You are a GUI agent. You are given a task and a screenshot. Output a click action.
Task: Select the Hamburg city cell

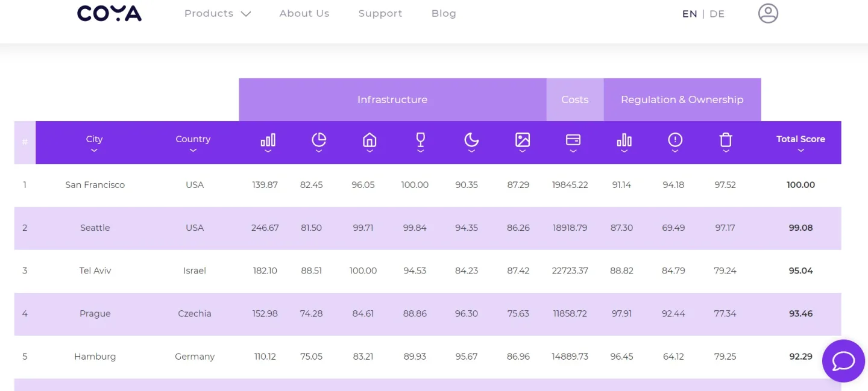tap(95, 356)
